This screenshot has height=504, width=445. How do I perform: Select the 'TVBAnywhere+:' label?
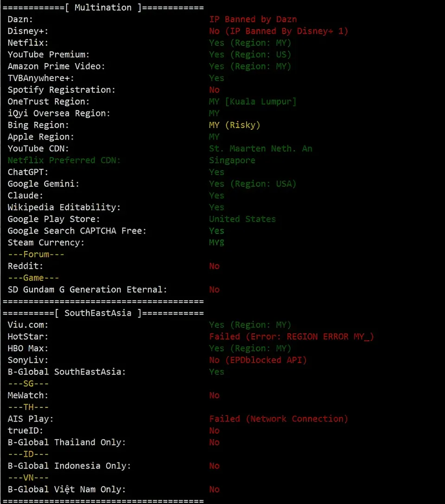click(41, 78)
